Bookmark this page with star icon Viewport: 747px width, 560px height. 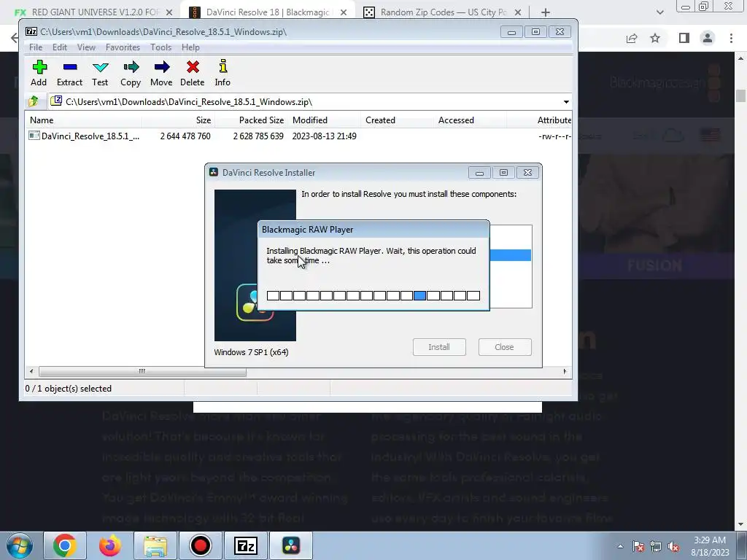tap(655, 38)
